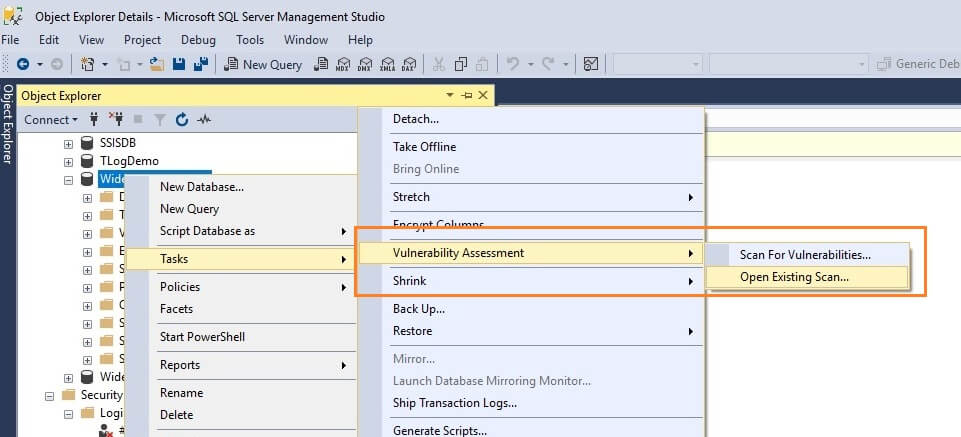Screen dimensions: 961x437
Task: Click the DAX query icon
Action: tap(408, 64)
